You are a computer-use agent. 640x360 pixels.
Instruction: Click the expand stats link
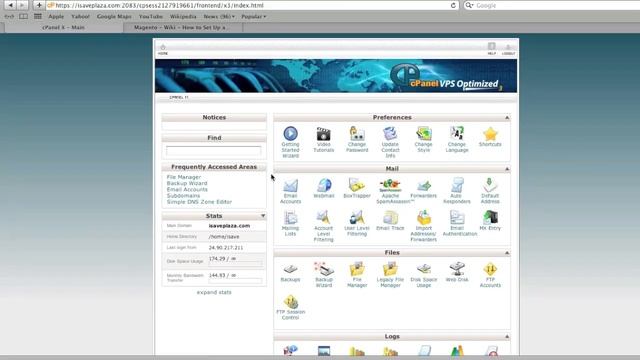coord(214,292)
